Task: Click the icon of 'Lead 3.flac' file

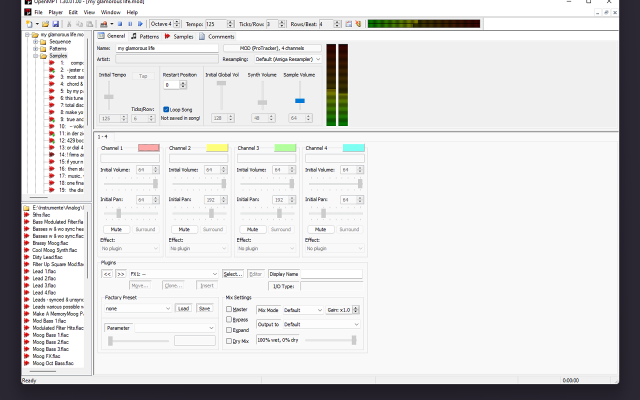Action: (x=27, y=285)
